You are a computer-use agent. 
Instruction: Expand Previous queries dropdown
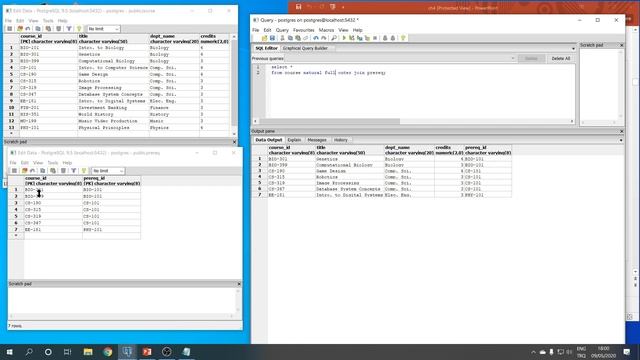[513, 59]
